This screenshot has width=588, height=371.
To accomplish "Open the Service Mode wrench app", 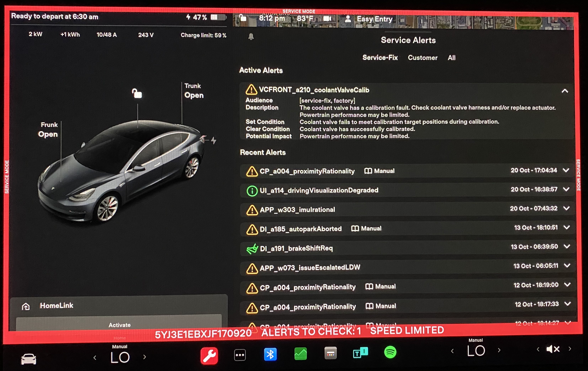I will tap(209, 355).
